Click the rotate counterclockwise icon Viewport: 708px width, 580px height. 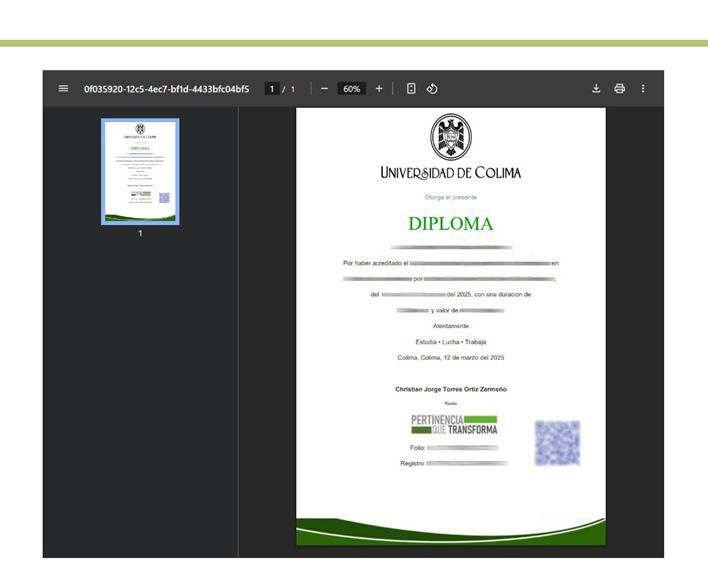(432, 88)
